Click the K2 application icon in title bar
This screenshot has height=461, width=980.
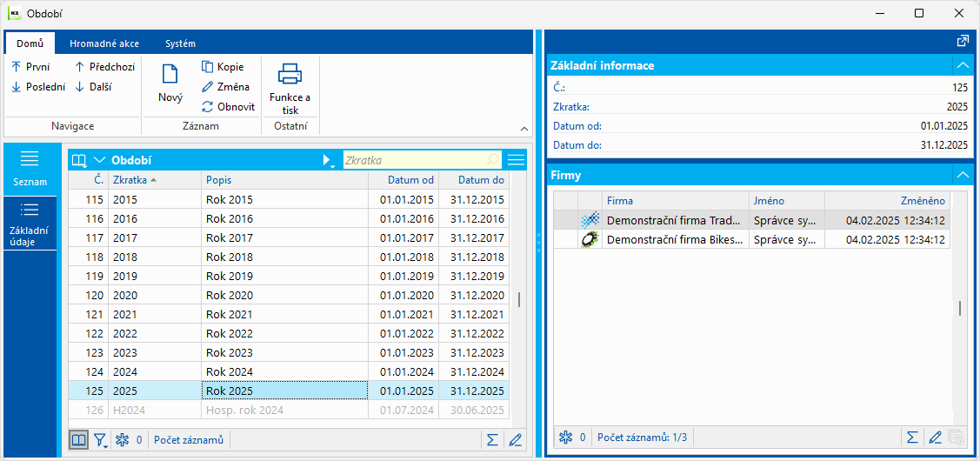click(14, 13)
